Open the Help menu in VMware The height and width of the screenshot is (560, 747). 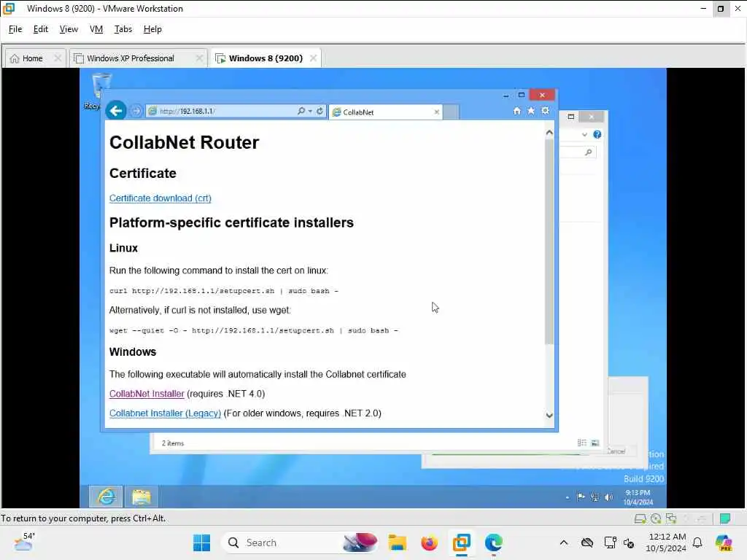(x=152, y=29)
